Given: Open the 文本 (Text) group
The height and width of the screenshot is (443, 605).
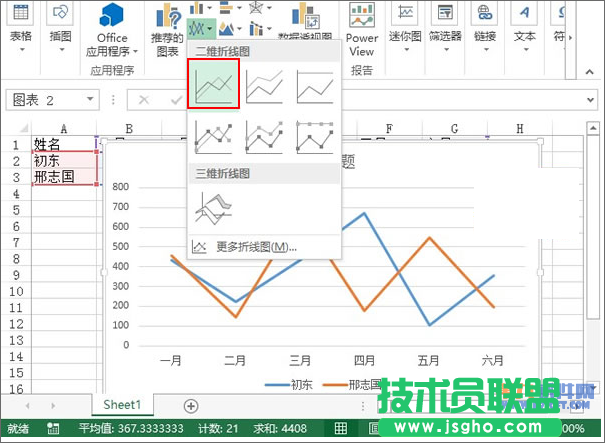Looking at the screenshot, I should (525, 27).
